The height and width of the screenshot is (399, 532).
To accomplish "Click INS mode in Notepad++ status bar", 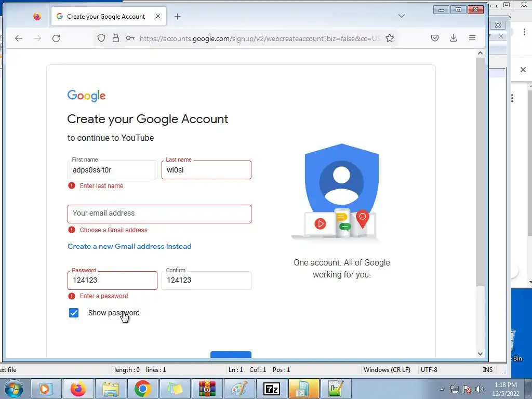I will click(487, 370).
